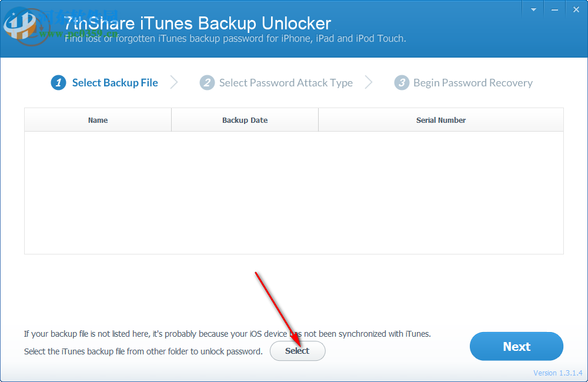Select the numbered circle for step 1
This screenshot has width=588, height=382.
click(58, 83)
